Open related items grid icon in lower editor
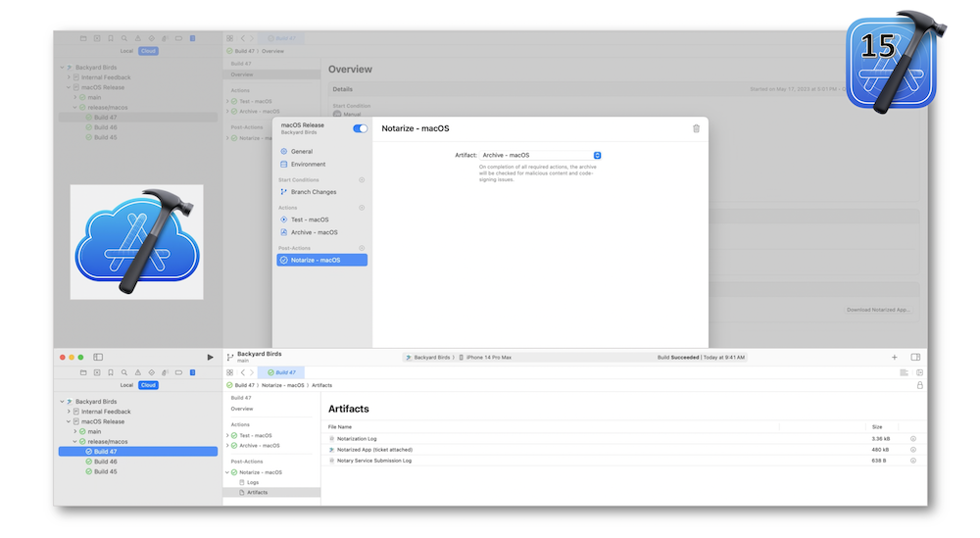The height and width of the screenshot is (538, 980). tap(230, 372)
